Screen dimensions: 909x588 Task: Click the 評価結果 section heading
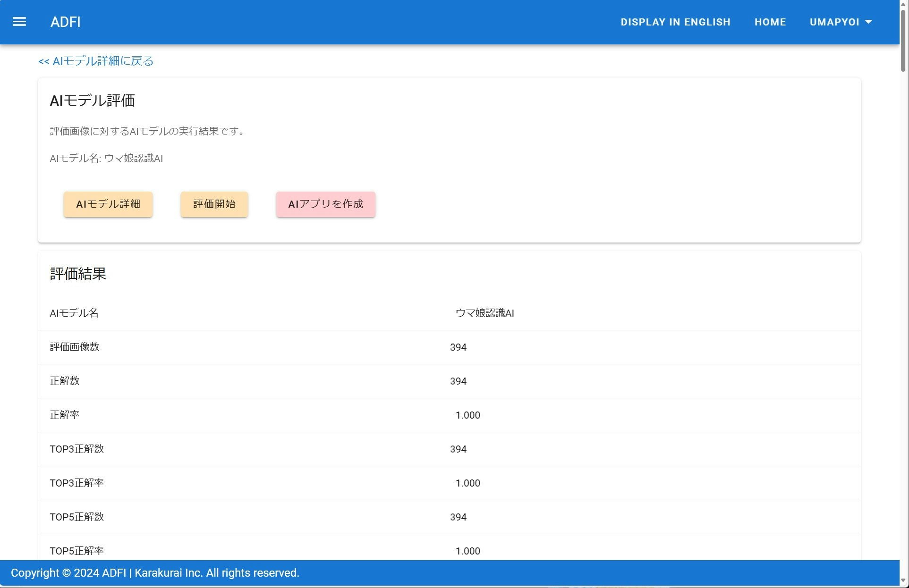pyautogui.click(x=78, y=274)
